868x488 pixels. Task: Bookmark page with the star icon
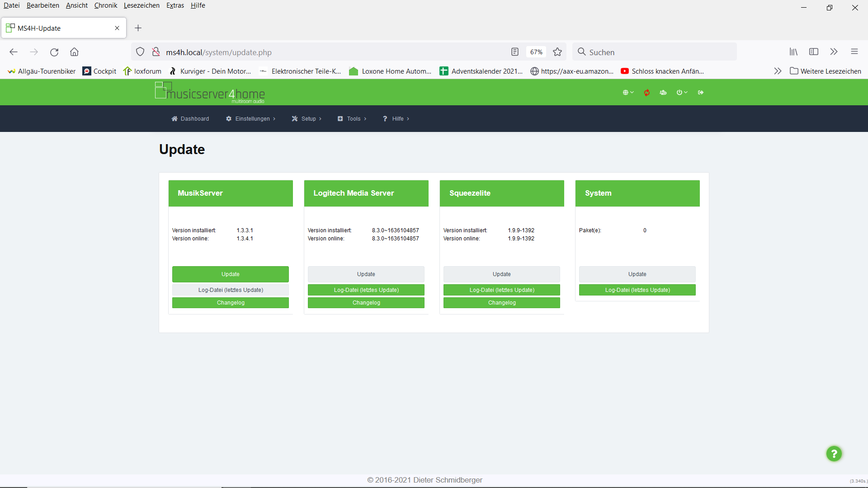(x=557, y=52)
